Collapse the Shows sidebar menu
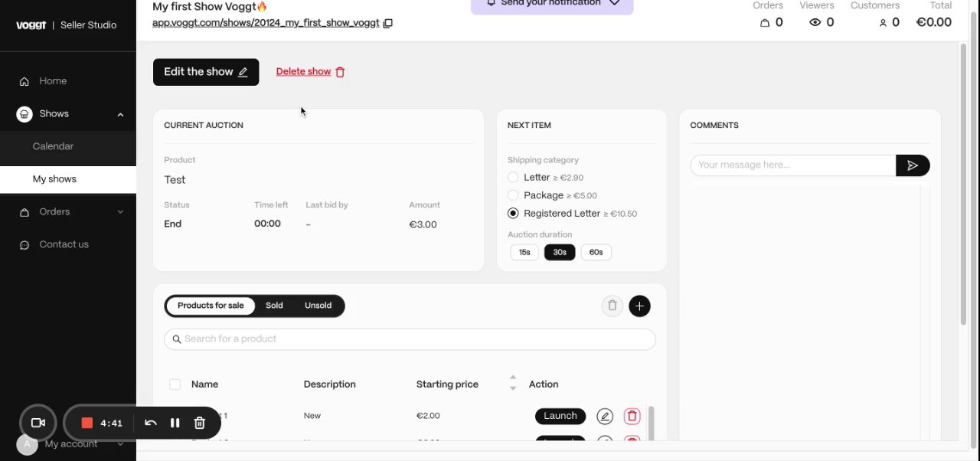 point(120,114)
